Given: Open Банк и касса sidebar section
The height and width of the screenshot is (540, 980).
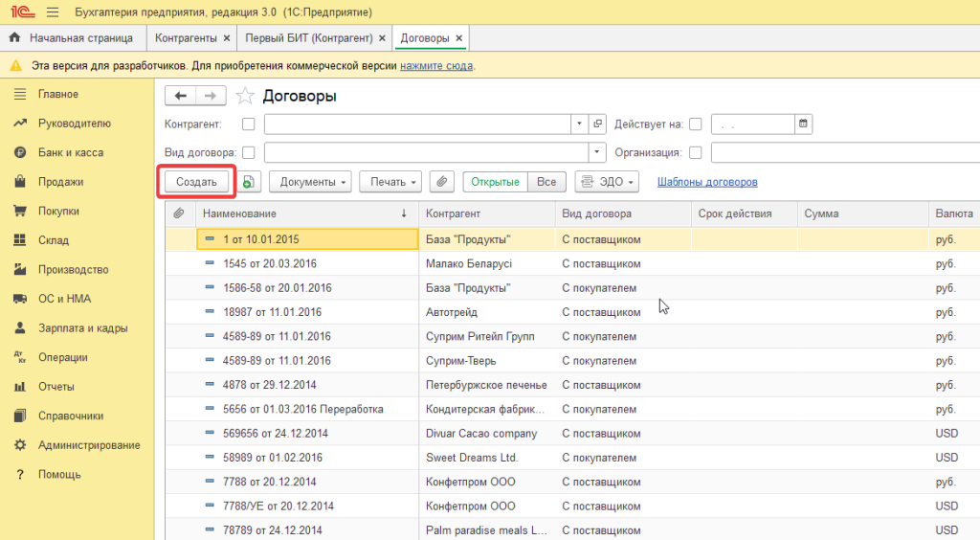Looking at the screenshot, I should (x=71, y=152).
